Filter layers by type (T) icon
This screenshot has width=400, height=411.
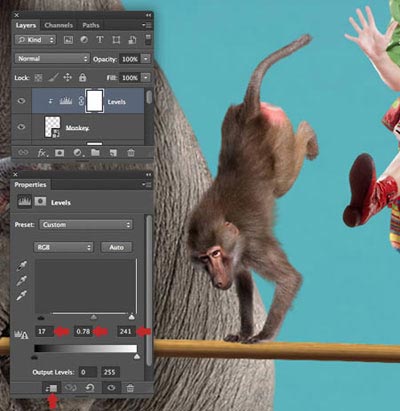coord(100,40)
